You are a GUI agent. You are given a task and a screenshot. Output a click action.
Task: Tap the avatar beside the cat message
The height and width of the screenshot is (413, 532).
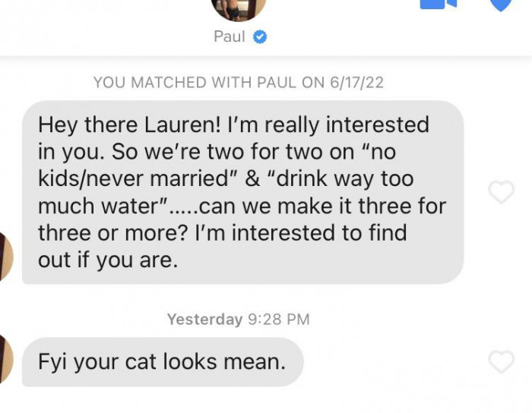[x=6, y=359]
